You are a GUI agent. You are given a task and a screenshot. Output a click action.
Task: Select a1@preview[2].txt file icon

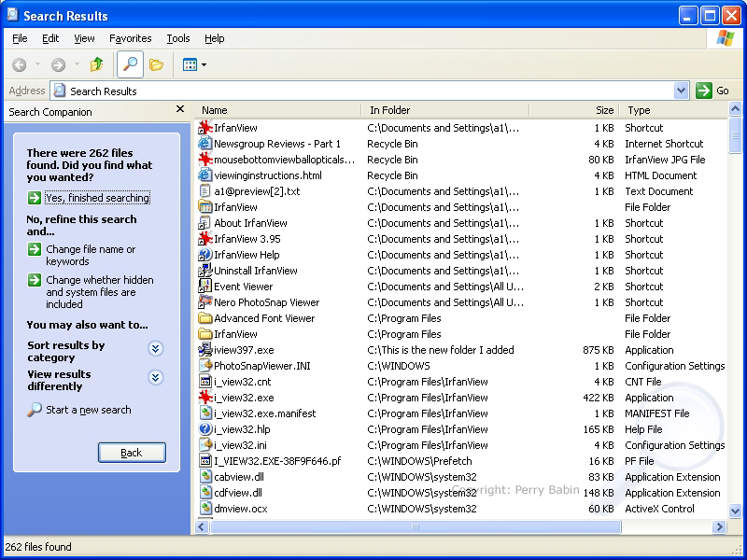pos(205,191)
